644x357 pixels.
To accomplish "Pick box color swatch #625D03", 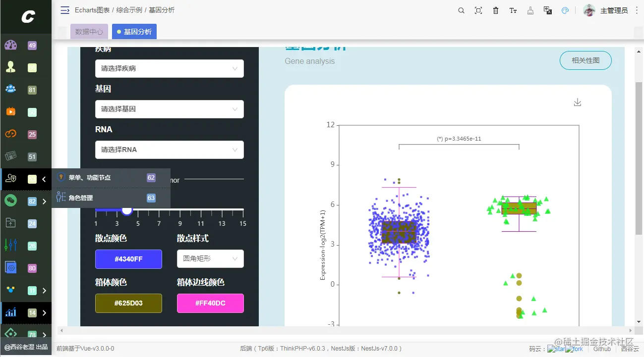I will pyautogui.click(x=128, y=303).
